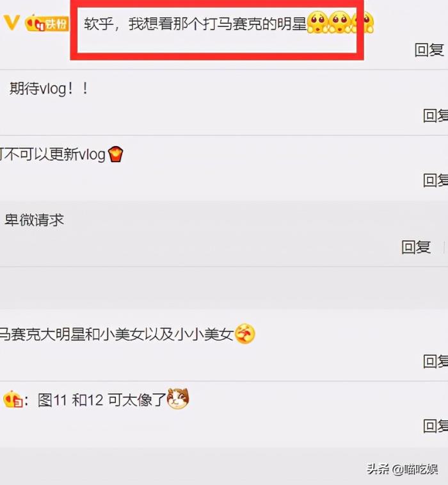Reply to the 卑微请求 comment
The width and height of the screenshot is (448, 485).
416,247
